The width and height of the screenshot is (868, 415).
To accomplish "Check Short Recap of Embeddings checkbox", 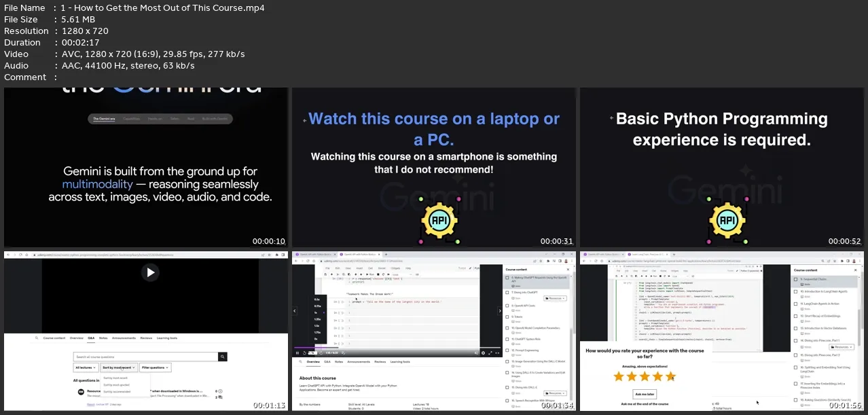I will [795, 316].
